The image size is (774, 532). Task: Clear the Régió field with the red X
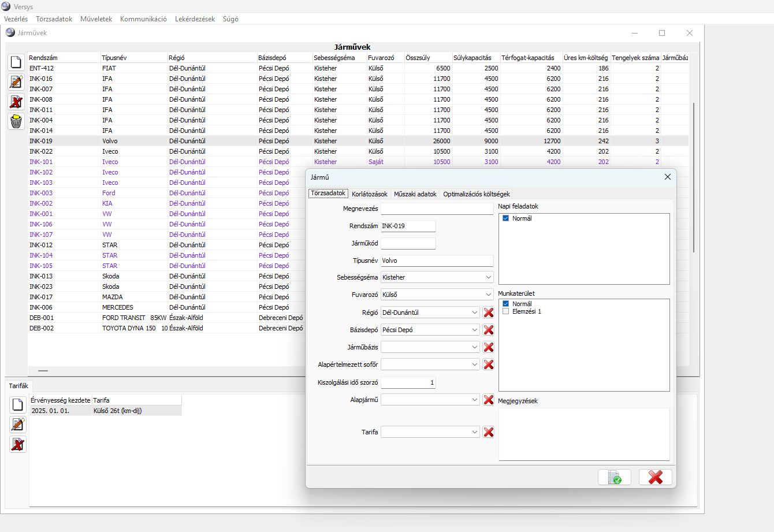click(x=489, y=312)
